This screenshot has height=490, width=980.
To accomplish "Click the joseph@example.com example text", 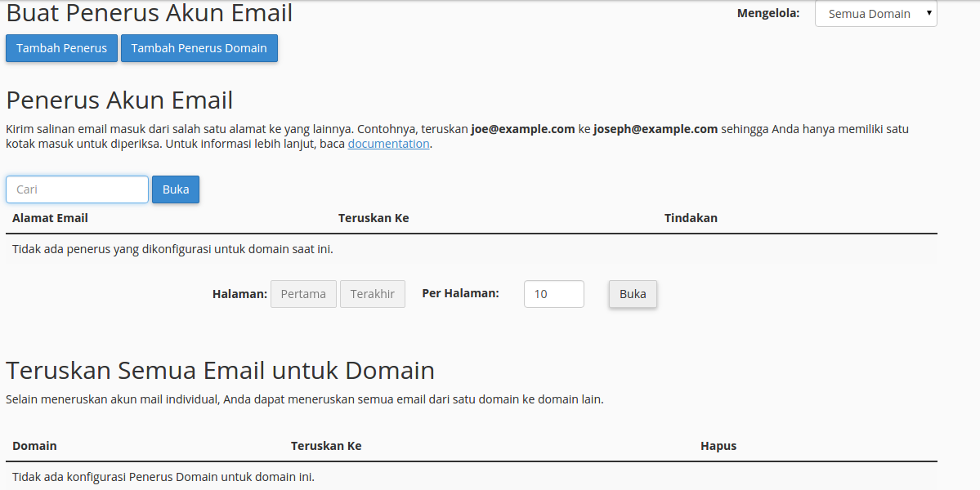I will tap(656, 129).
